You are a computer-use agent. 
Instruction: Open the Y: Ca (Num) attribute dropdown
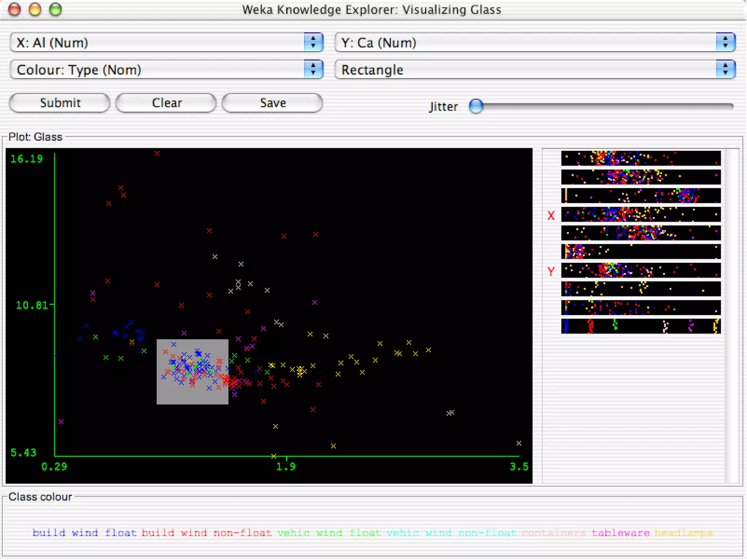click(x=534, y=43)
